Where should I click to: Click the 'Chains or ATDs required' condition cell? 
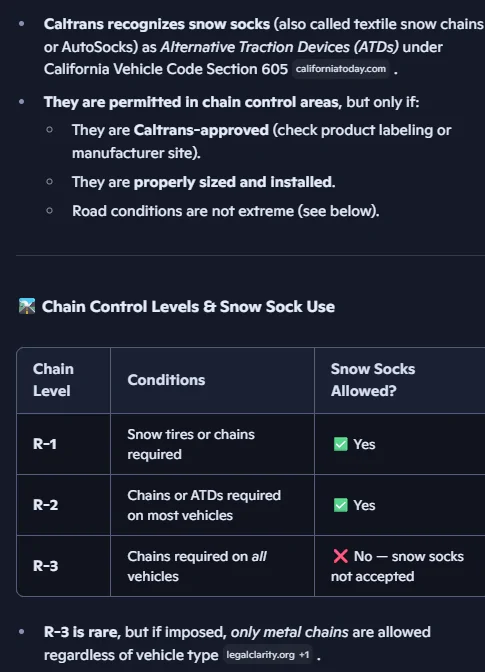click(212, 505)
